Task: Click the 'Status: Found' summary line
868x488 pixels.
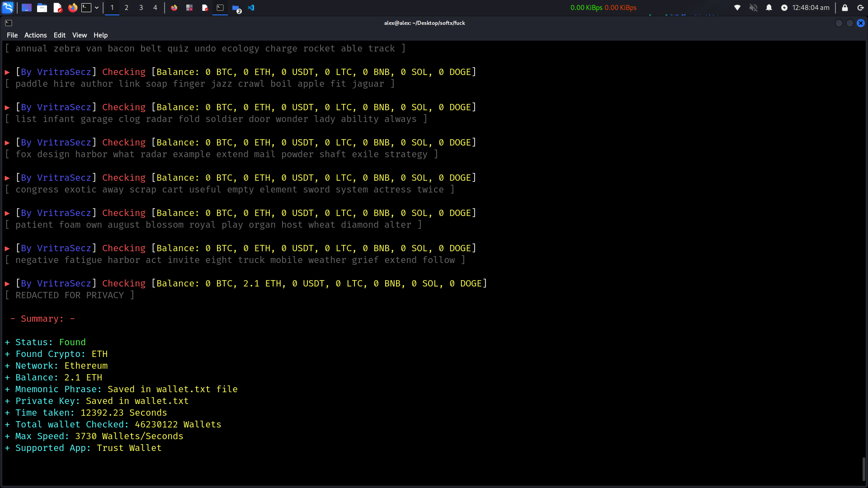Action: (x=45, y=343)
